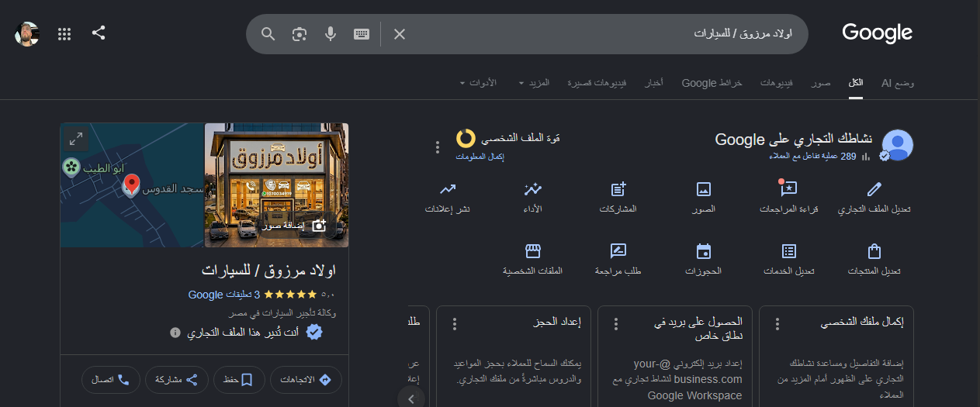Image resolution: width=980 pixels, height=407 pixels.
Task: Click وكالة تأجير السيارات في مصر text
Action: pos(282,313)
